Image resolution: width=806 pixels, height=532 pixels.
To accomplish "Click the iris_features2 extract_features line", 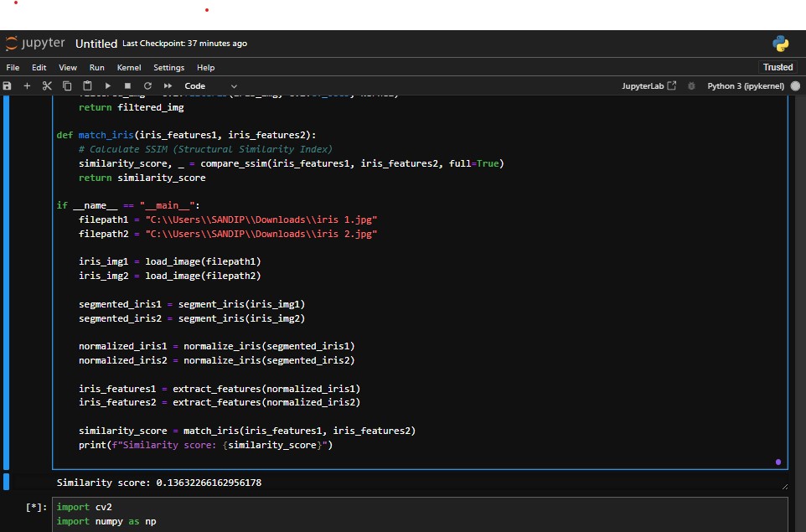I will 220,402.
